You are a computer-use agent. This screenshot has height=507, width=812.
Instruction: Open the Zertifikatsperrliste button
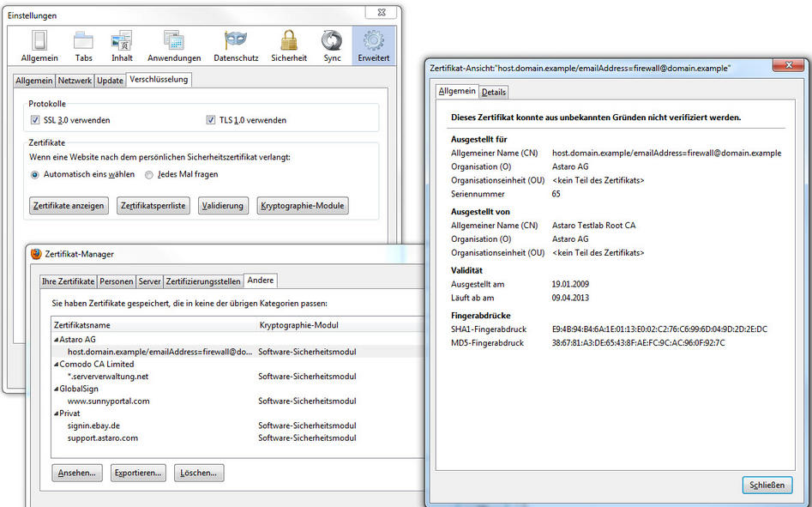click(153, 206)
